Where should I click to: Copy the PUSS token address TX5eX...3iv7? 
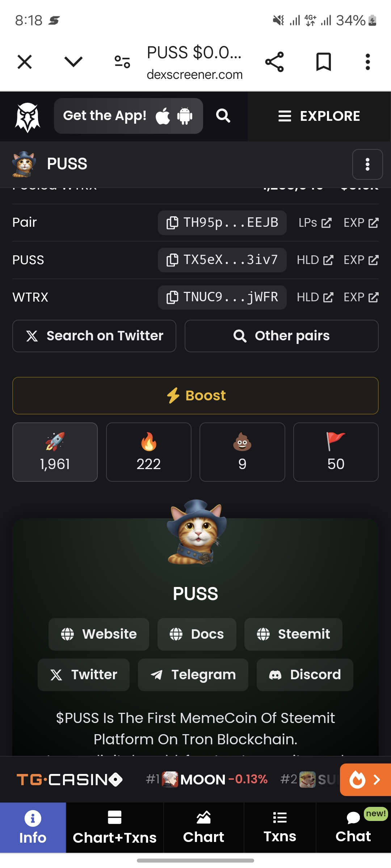click(x=222, y=260)
